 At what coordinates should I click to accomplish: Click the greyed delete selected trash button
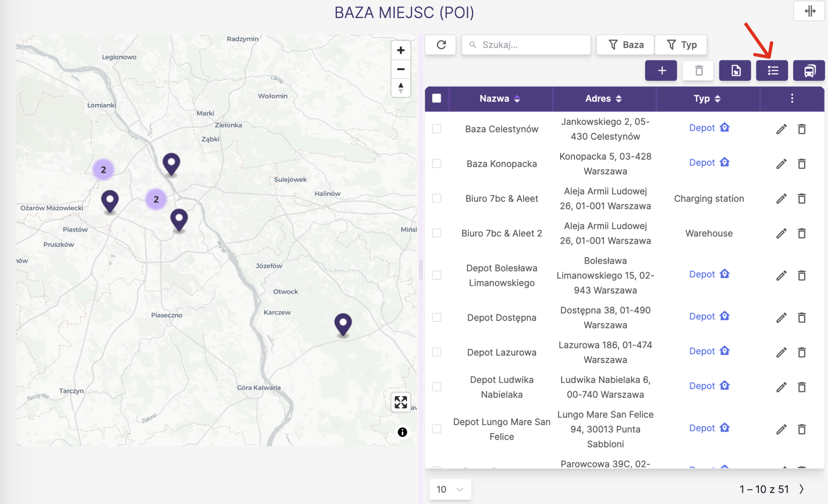tap(698, 71)
